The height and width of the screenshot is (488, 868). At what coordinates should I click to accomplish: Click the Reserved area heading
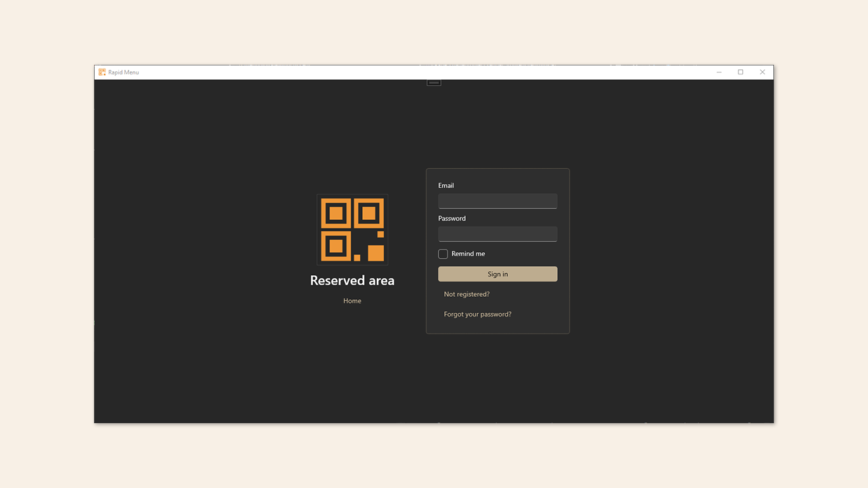click(352, 280)
